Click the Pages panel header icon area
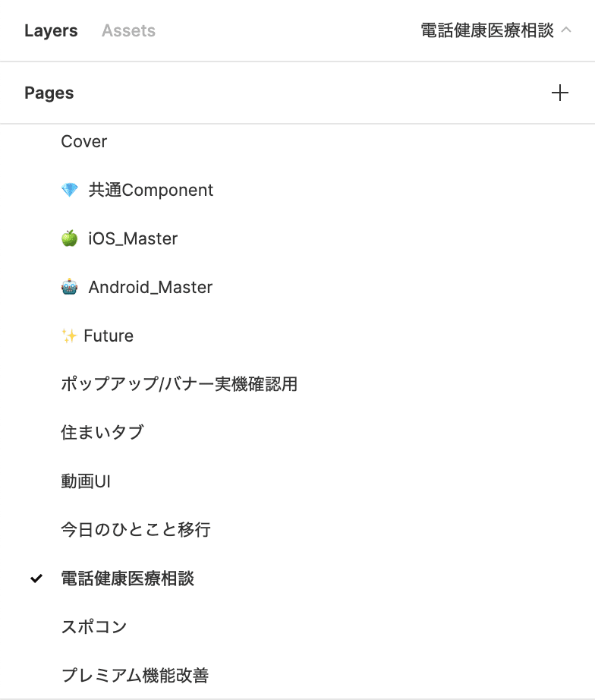Viewport: 595px width, 700px height. click(x=49, y=93)
